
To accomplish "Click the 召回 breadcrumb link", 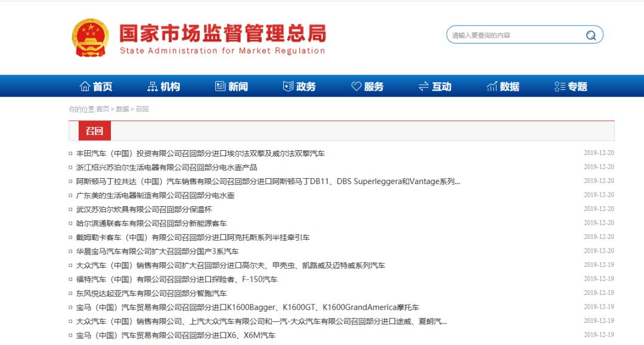I will 142,109.
